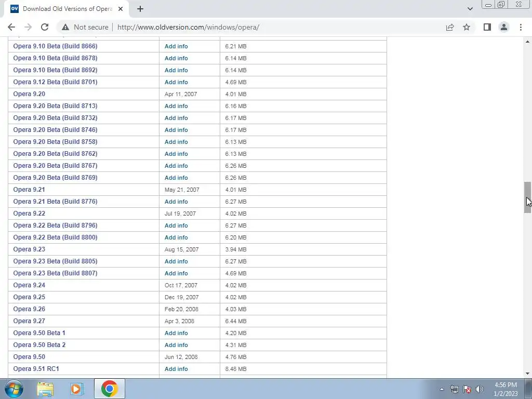
Task: Open the Opera 9.21 link
Action: tap(29, 189)
